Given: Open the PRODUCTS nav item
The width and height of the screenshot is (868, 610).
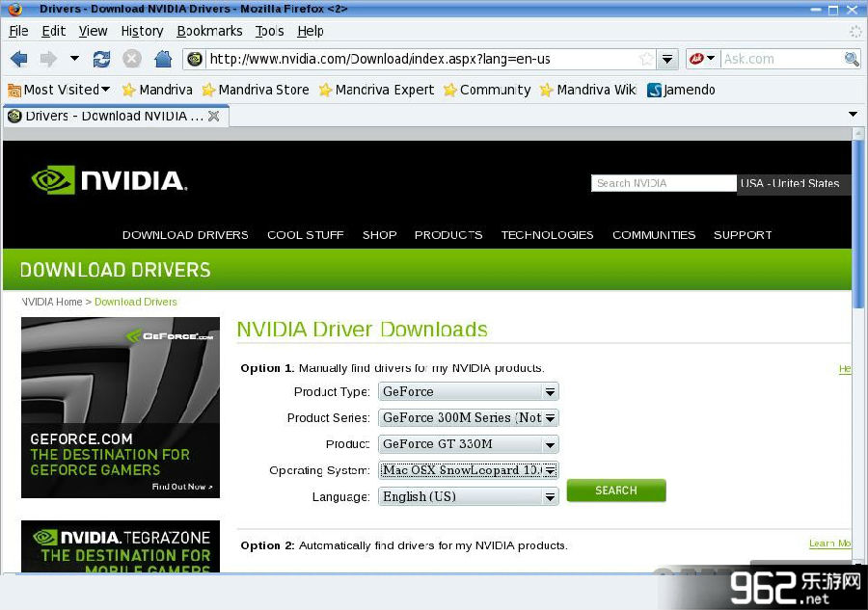Looking at the screenshot, I should 448,235.
